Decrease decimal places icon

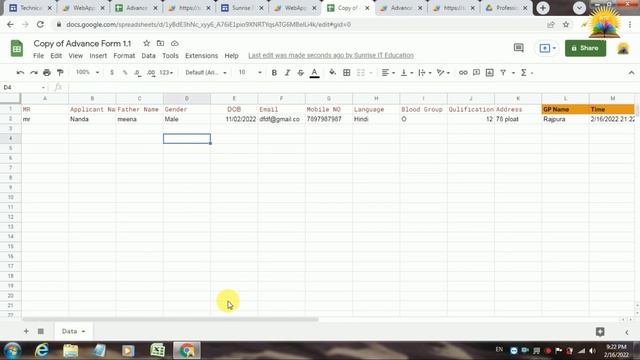coord(138,73)
